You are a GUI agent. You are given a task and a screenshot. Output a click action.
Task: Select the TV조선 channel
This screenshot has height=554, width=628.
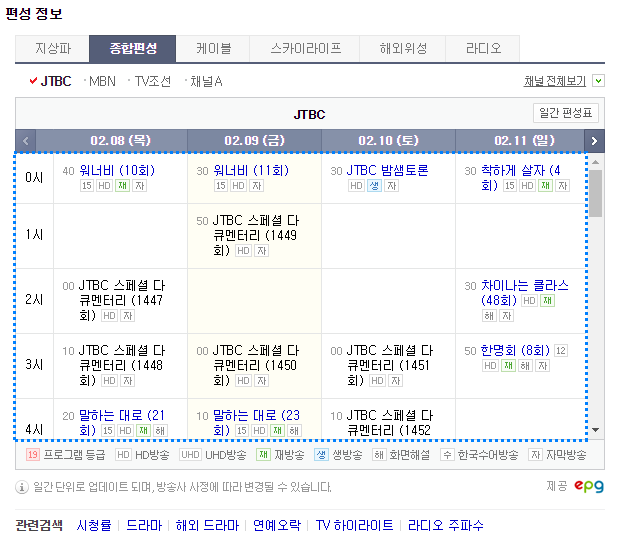[x=153, y=81]
